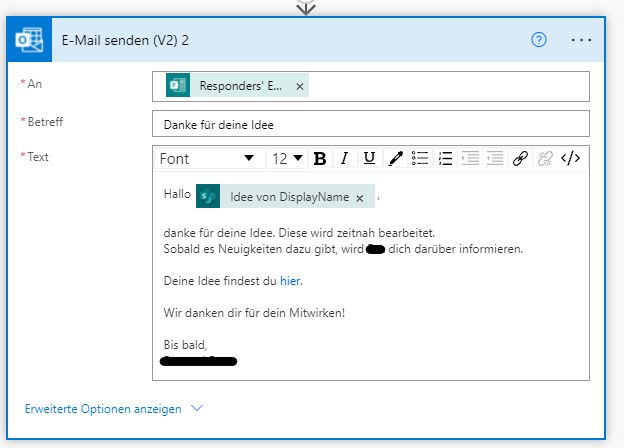
Task: Click the Betreff subject input field
Action: tap(370, 124)
